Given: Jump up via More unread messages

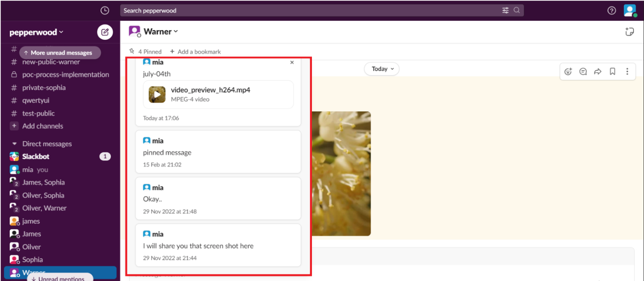Looking at the screenshot, I should point(60,52).
